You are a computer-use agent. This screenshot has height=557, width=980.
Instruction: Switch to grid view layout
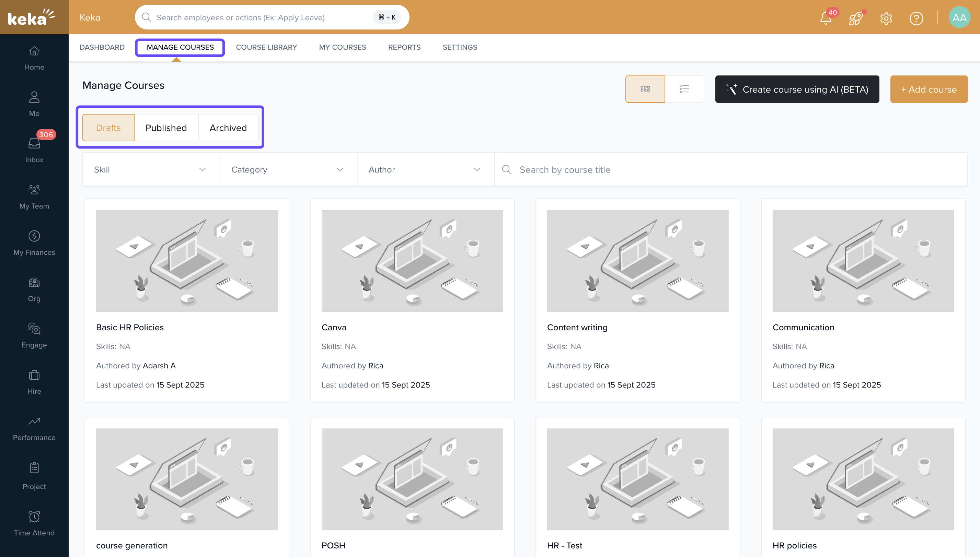pos(645,89)
